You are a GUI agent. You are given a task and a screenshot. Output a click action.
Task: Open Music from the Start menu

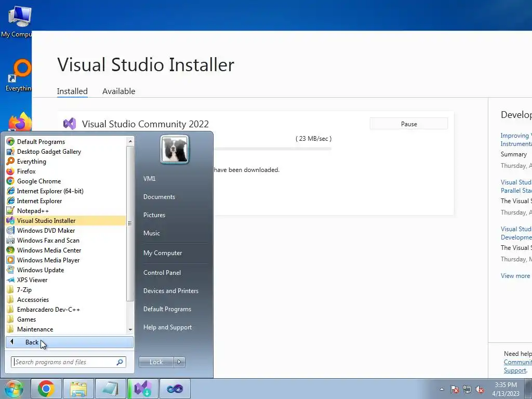tap(152, 233)
